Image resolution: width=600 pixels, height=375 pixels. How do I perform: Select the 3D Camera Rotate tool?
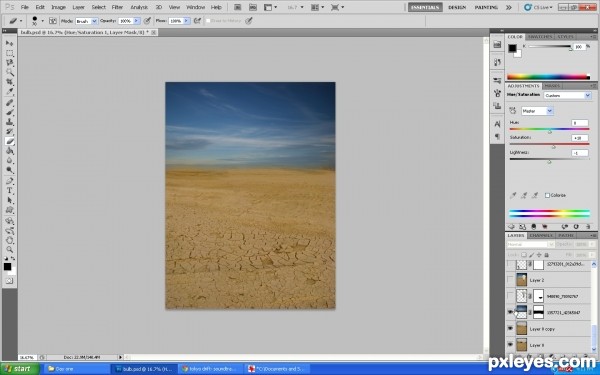pyautogui.click(x=10, y=231)
